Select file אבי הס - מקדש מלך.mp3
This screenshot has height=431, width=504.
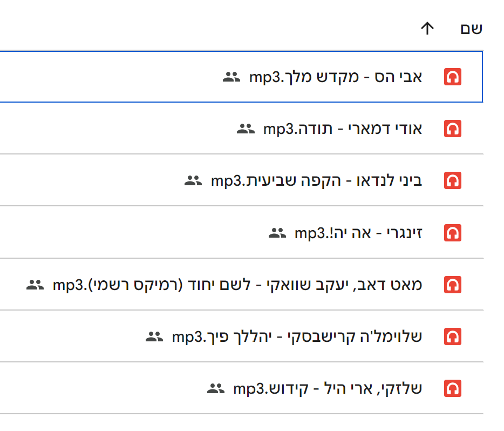(336, 77)
